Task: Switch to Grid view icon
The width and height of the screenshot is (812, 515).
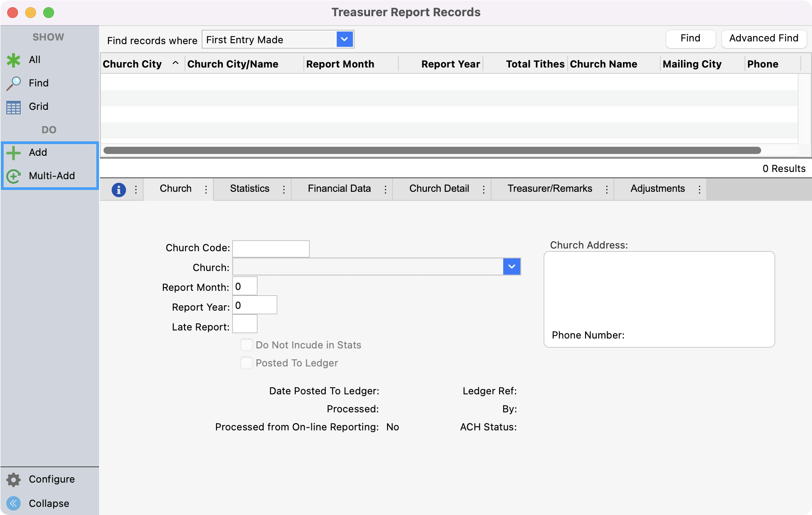Action: (14, 106)
